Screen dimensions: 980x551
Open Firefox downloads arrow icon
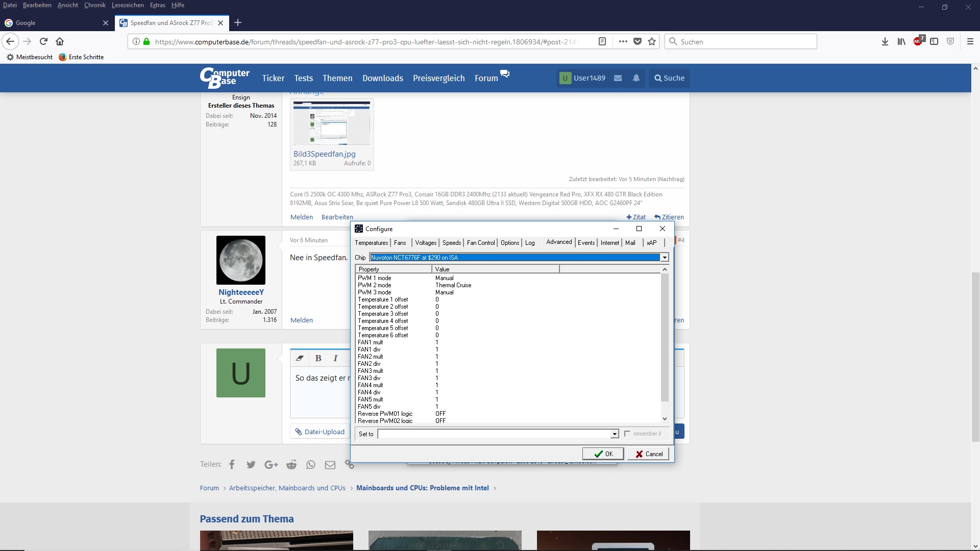pyautogui.click(x=885, y=41)
